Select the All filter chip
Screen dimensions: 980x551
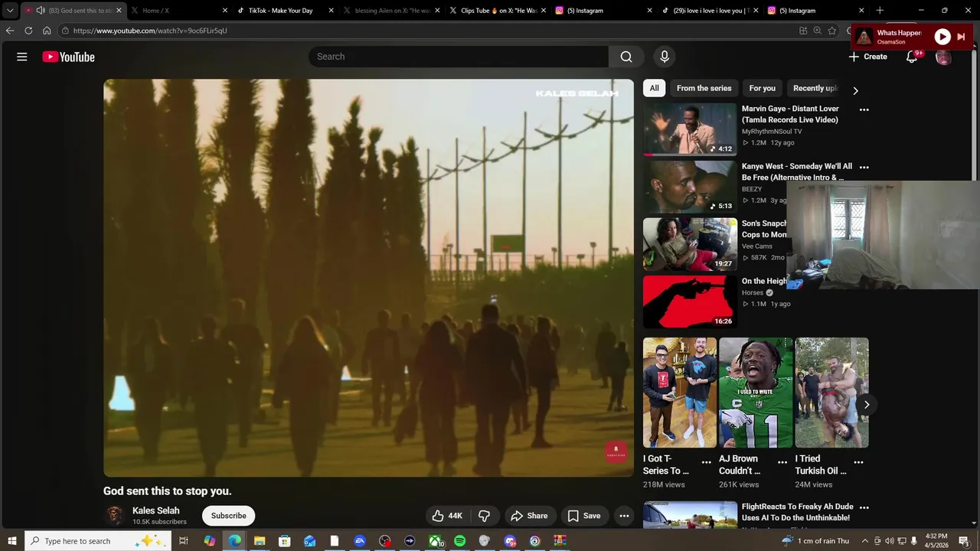coord(654,88)
